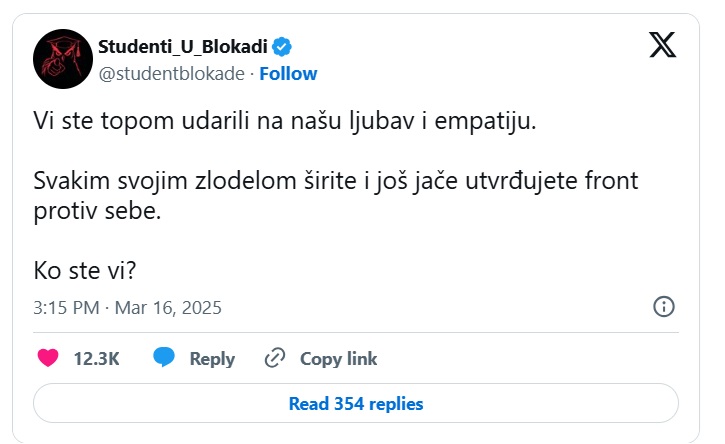Click the chain link icon
The height and width of the screenshot is (444, 725).
click(275, 358)
